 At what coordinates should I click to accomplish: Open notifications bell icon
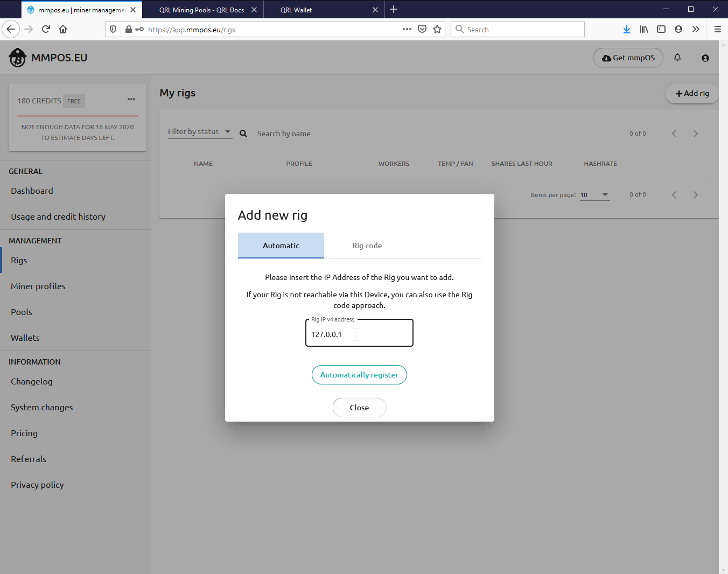click(x=677, y=58)
